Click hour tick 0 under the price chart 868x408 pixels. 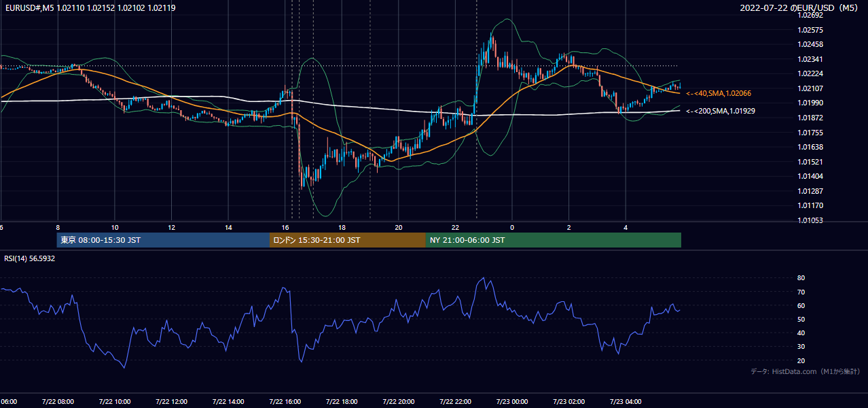pos(512,227)
